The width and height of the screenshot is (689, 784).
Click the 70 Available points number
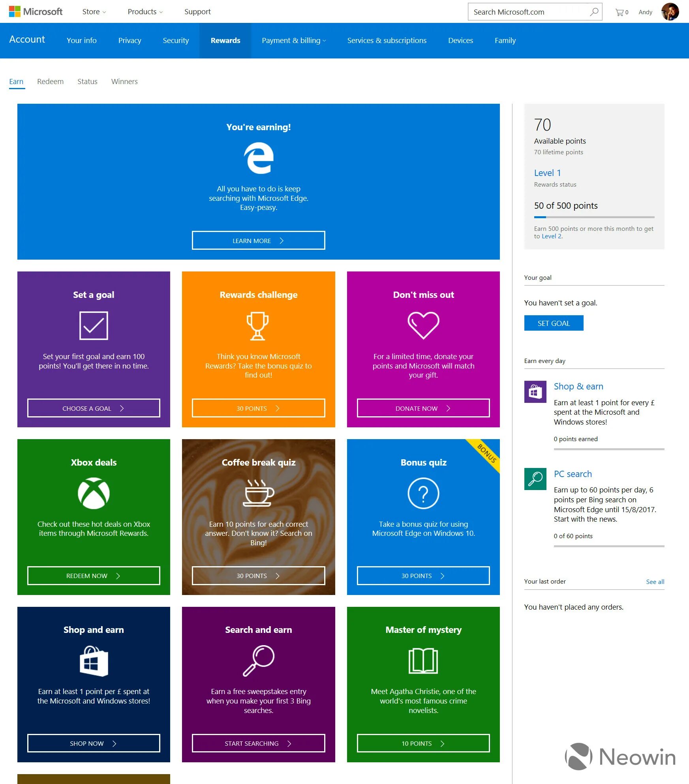pyautogui.click(x=543, y=125)
